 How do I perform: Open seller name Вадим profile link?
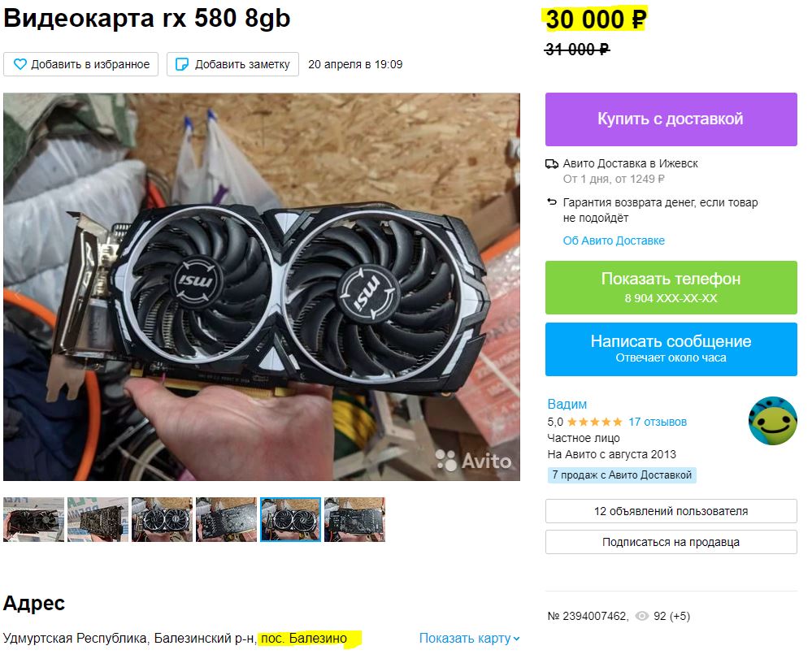click(567, 404)
